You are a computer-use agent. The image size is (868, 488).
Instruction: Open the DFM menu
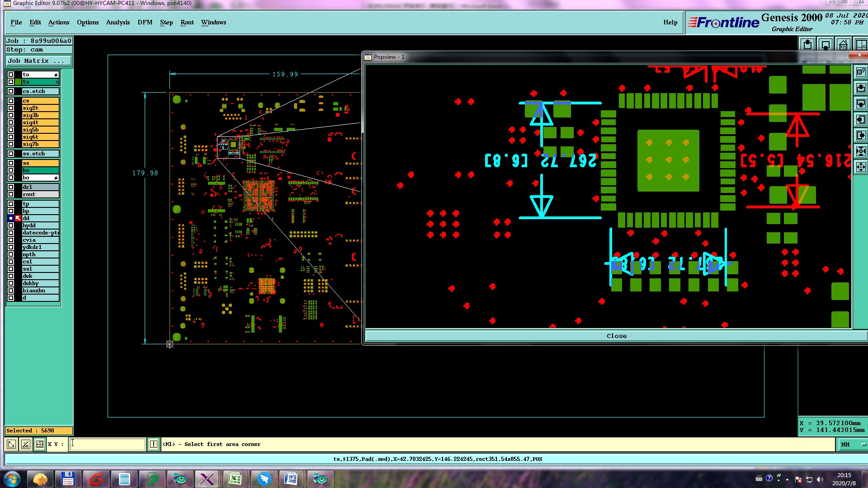(x=145, y=23)
